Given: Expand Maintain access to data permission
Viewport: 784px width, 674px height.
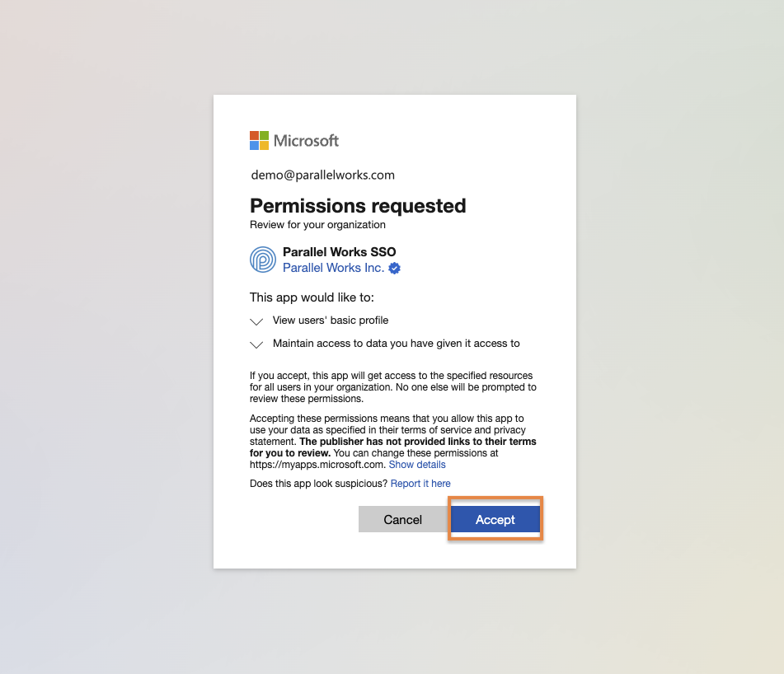Looking at the screenshot, I should click(256, 344).
